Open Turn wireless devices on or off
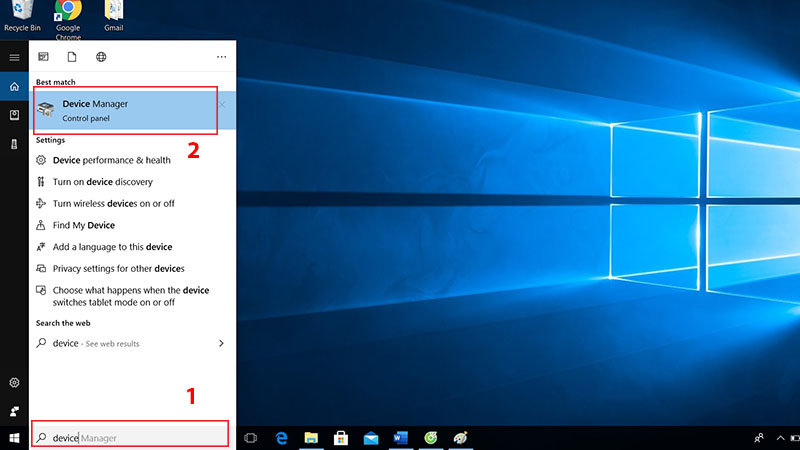The height and width of the screenshot is (450, 800). [113, 204]
